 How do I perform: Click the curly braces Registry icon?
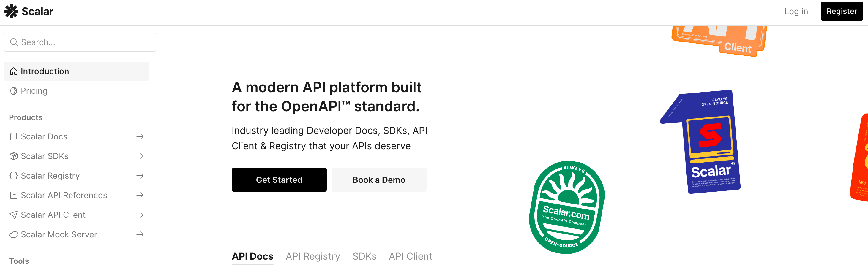click(x=13, y=176)
